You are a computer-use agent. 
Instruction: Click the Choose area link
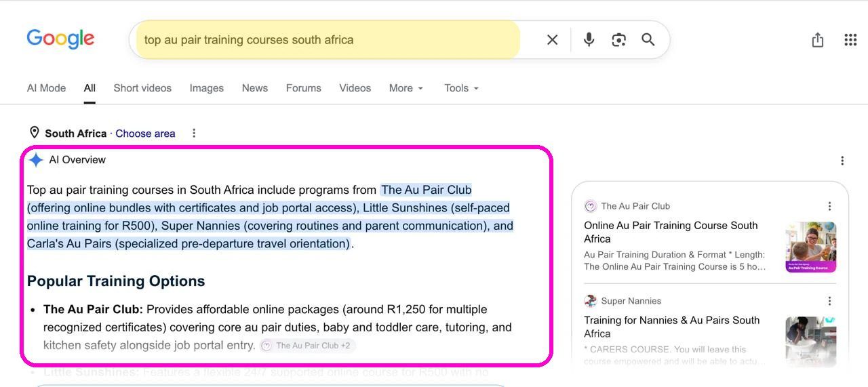(145, 134)
